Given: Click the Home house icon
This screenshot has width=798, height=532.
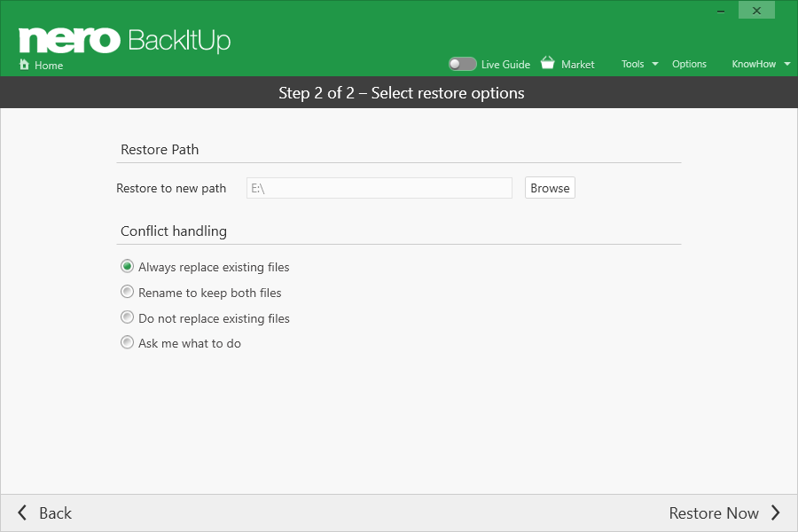Looking at the screenshot, I should coord(24,64).
